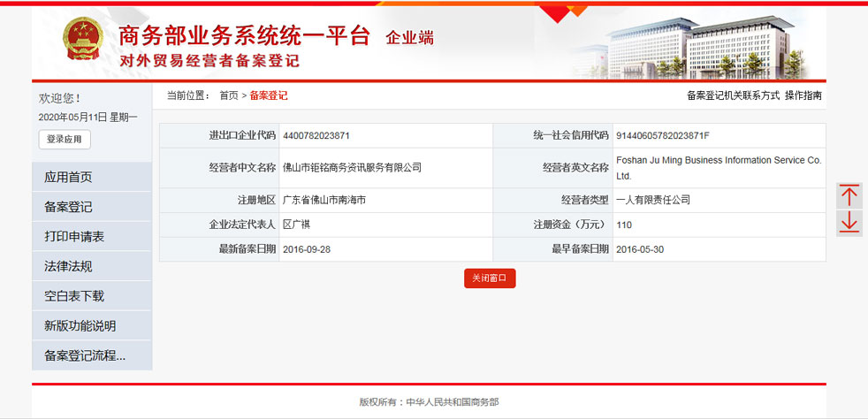Click registration region 广东省佛山市南海市

324,201
